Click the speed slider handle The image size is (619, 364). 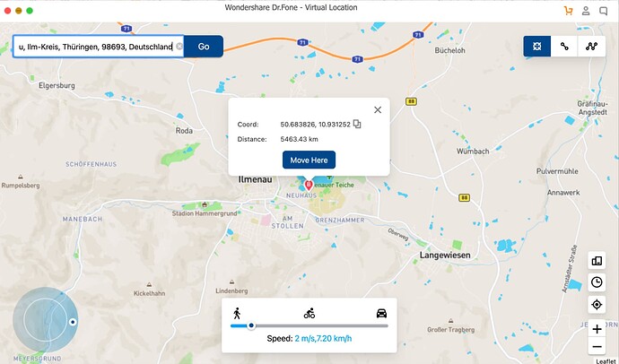251,325
